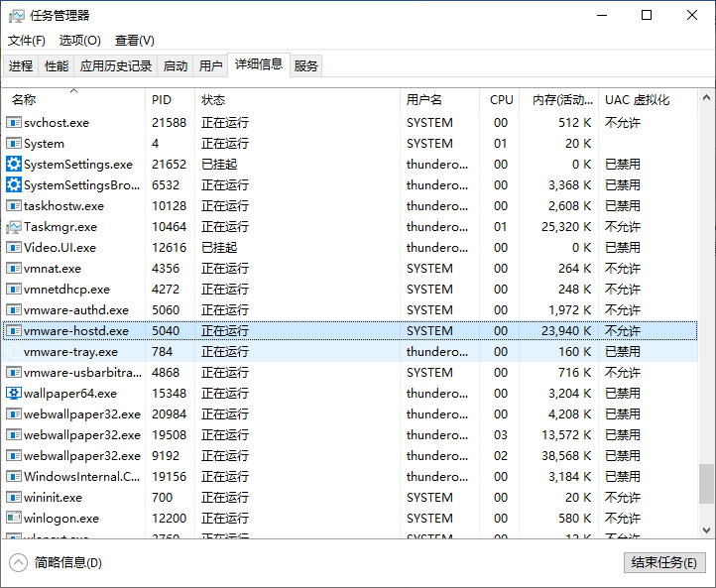The height and width of the screenshot is (588, 716).
Task: Open the 文件(F) menu
Action: [x=27, y=41]
